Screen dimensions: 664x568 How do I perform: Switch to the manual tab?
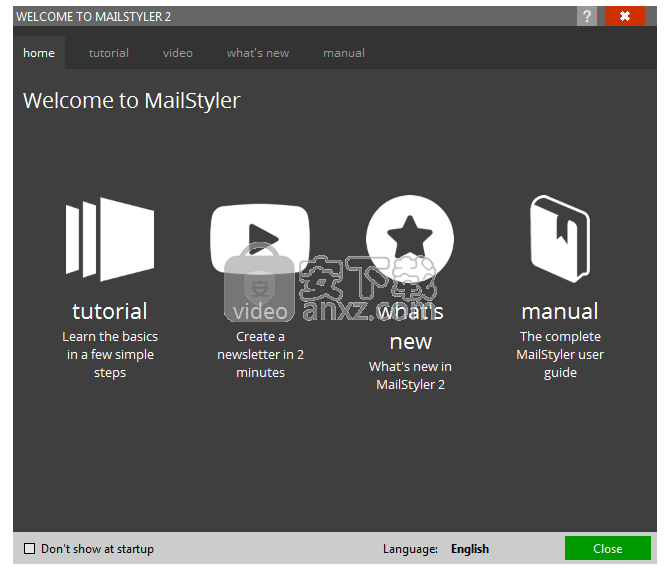(344, 53)
